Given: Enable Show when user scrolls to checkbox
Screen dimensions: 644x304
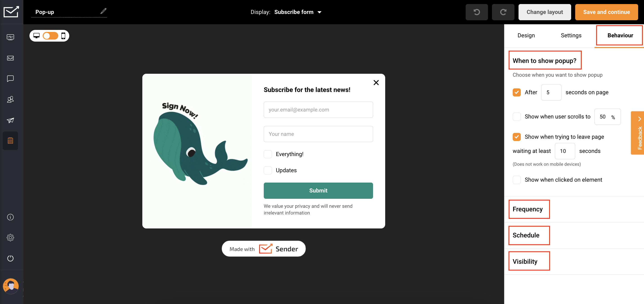Looking at the screenshot, I should point(517,117).
